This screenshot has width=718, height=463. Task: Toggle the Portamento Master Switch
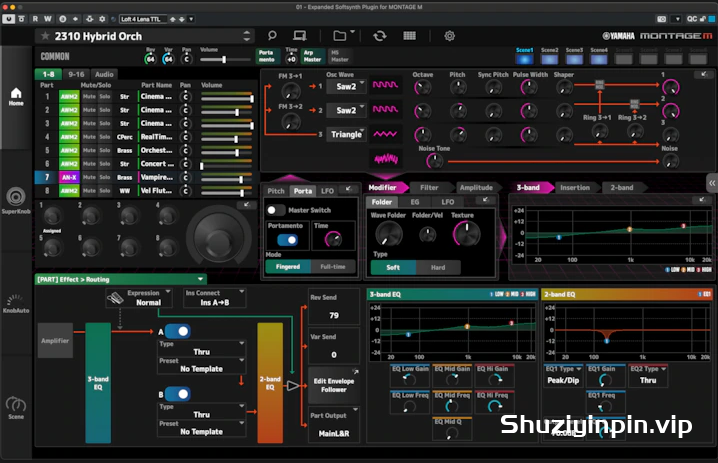click(x=276, y=210)
